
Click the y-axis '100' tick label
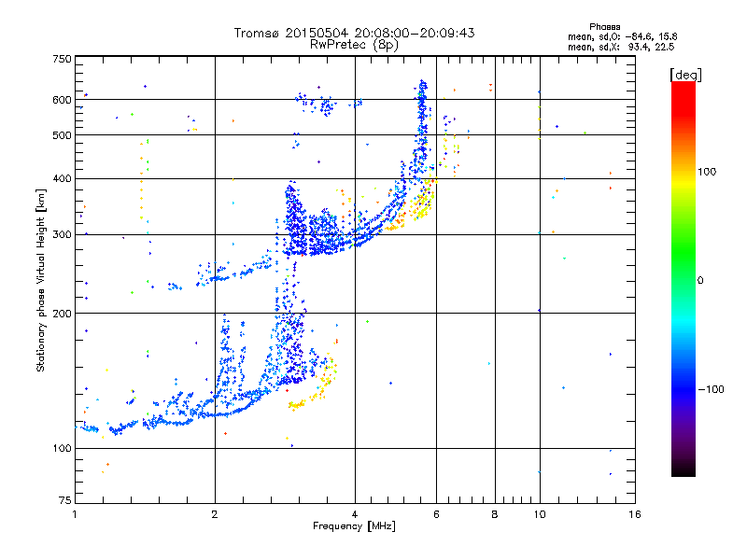(x=62, y=448)
